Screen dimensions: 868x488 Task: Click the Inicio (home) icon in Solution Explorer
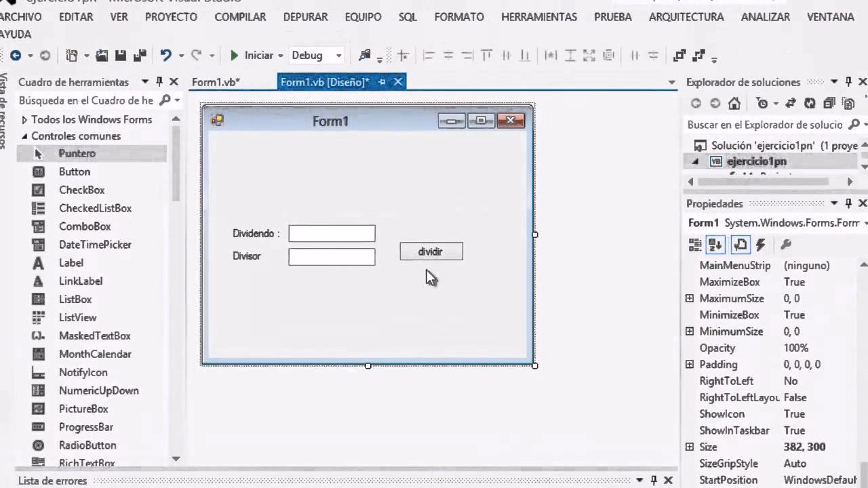tap(736, 104)
